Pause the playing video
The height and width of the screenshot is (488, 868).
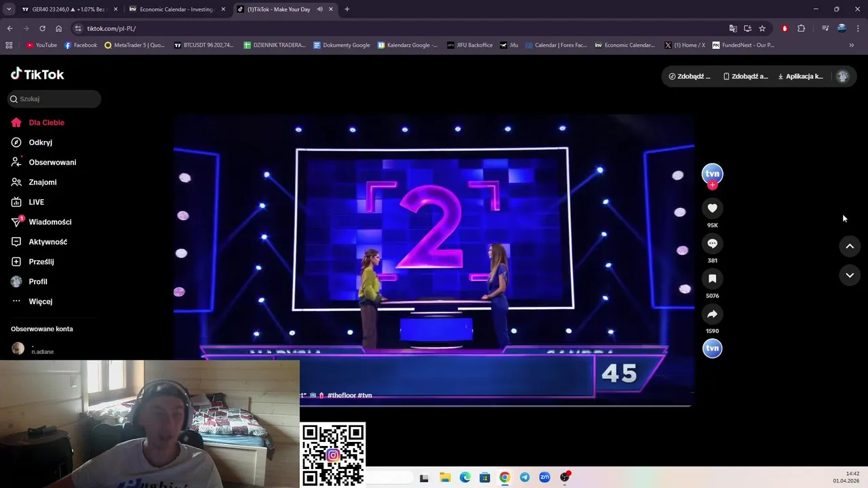point(434,261)
